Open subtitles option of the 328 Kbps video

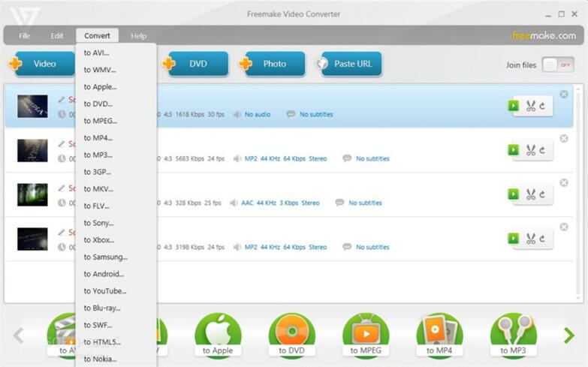[365, 203]
